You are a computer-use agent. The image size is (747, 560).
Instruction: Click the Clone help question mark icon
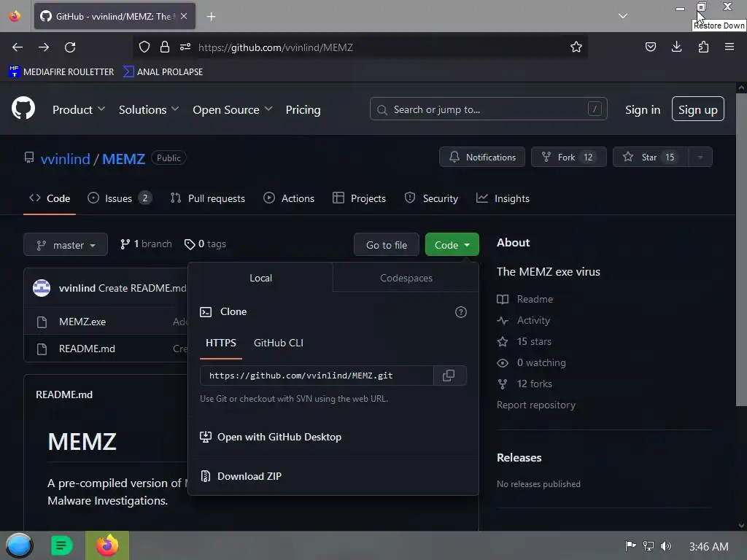461,312
